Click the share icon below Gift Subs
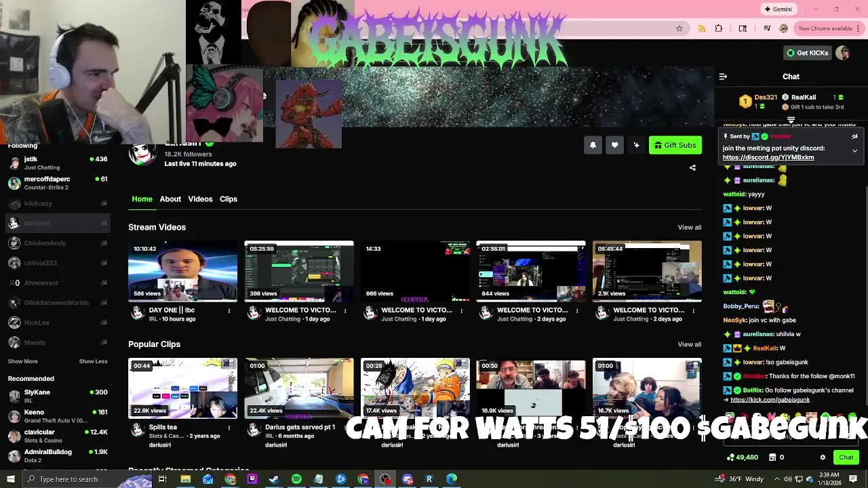The image size is (868, 488). coord(692,167)
